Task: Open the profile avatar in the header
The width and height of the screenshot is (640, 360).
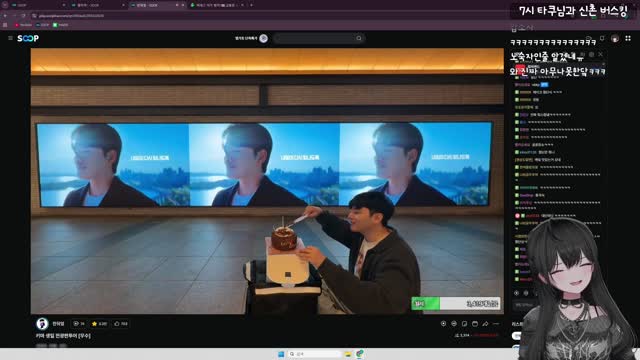Action: click(615, 39)
